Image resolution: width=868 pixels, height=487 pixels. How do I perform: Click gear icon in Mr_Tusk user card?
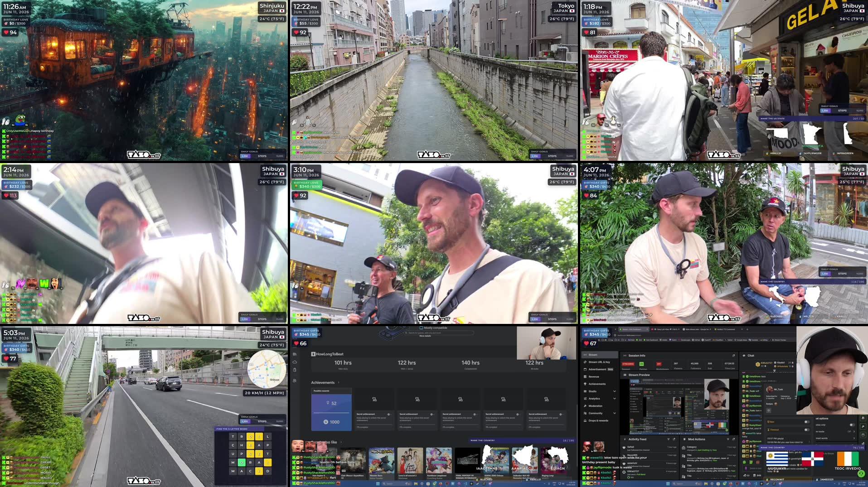click(768, 410)
